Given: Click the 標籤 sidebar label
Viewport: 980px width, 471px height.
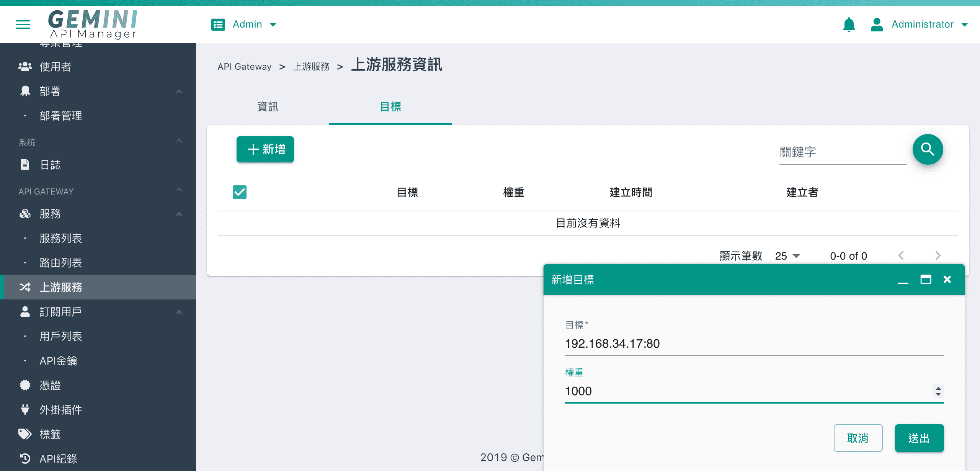Looking at the screenshot, I should [x=50, y=434].
